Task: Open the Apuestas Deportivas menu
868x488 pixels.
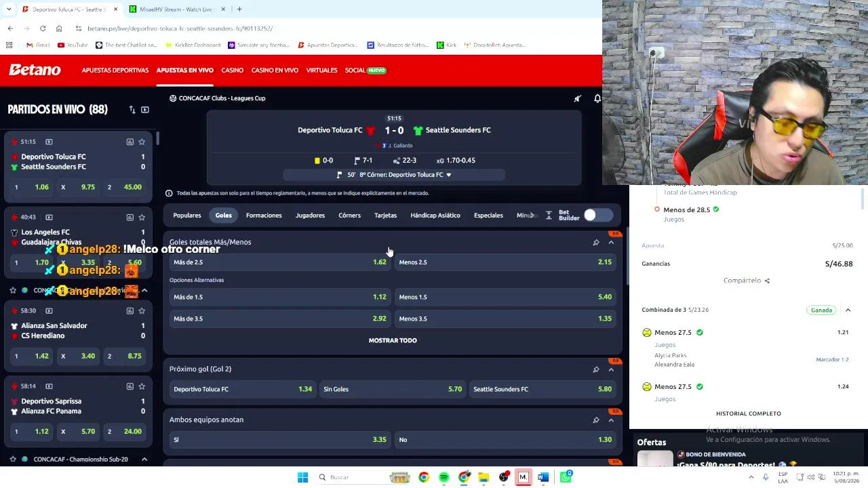Action: (115, 70)
